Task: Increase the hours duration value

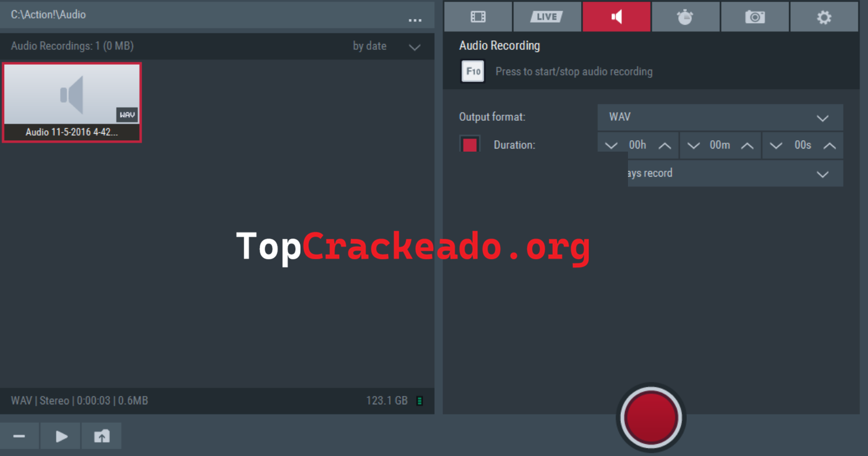Action: pyautogui.click(x=665, y=146)
